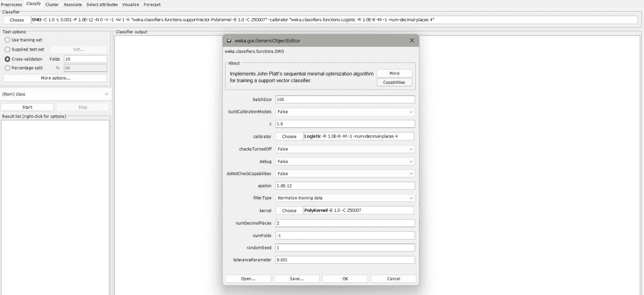The height and width of the screenshot is (295, 644).
Task: Open the Preprocess tab
Action: coord(11,4)
